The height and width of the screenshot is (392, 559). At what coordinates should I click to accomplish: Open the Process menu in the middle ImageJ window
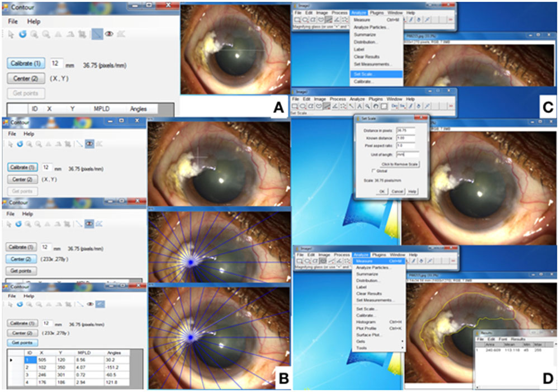(x=338, y=99)
